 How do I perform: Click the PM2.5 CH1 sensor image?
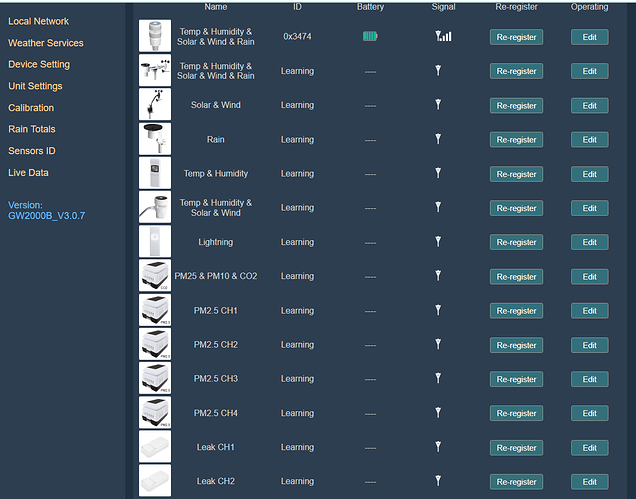(x=155, y=310)
